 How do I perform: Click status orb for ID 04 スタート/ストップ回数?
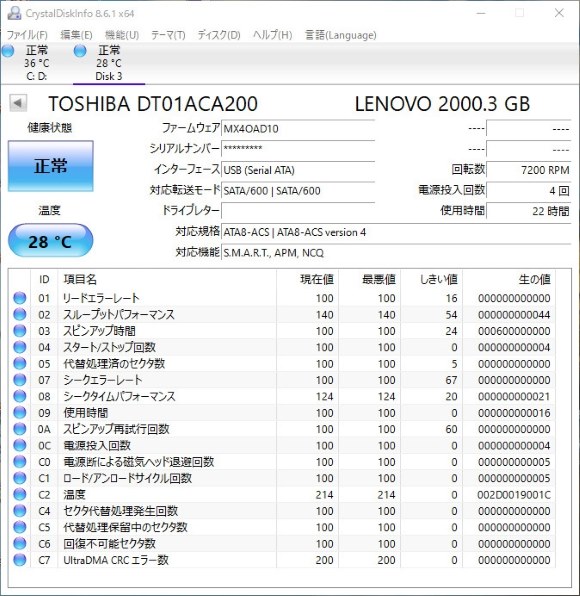(20, 347)
